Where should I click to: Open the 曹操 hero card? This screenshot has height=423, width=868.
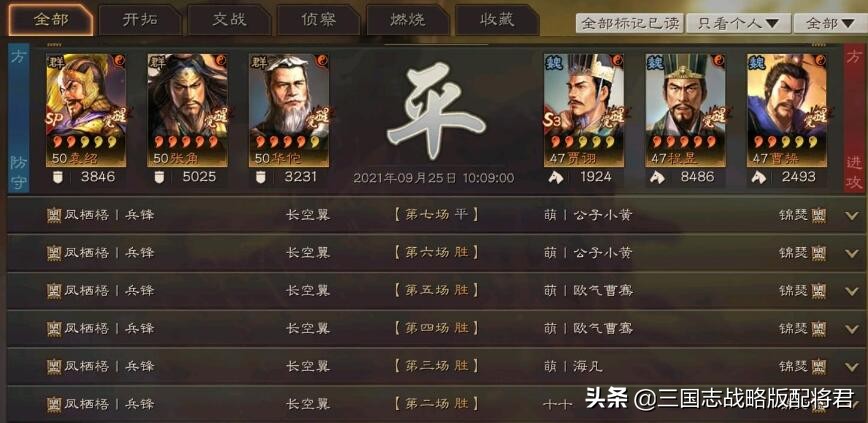tap(787, 110)
